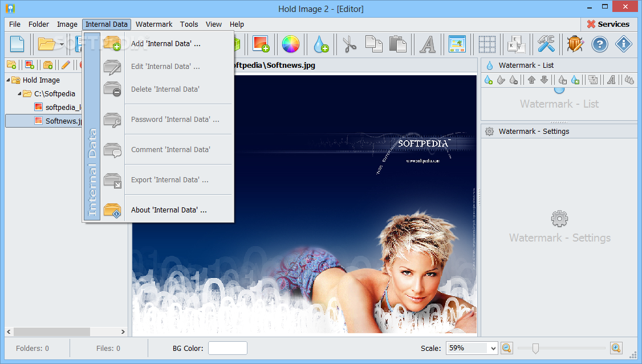Click the export watermark droplet icon
642x364 pixels.
(563, 80)
